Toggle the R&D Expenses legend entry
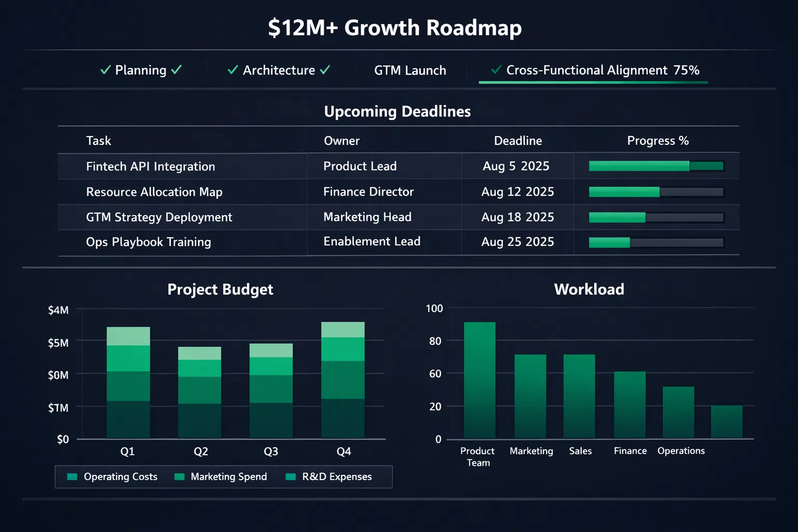The width and height of the screenshot is (798, 532). (337, 476)
